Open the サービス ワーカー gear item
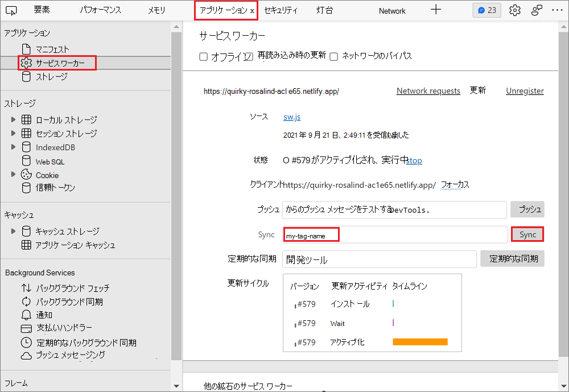 pos(54,63)
